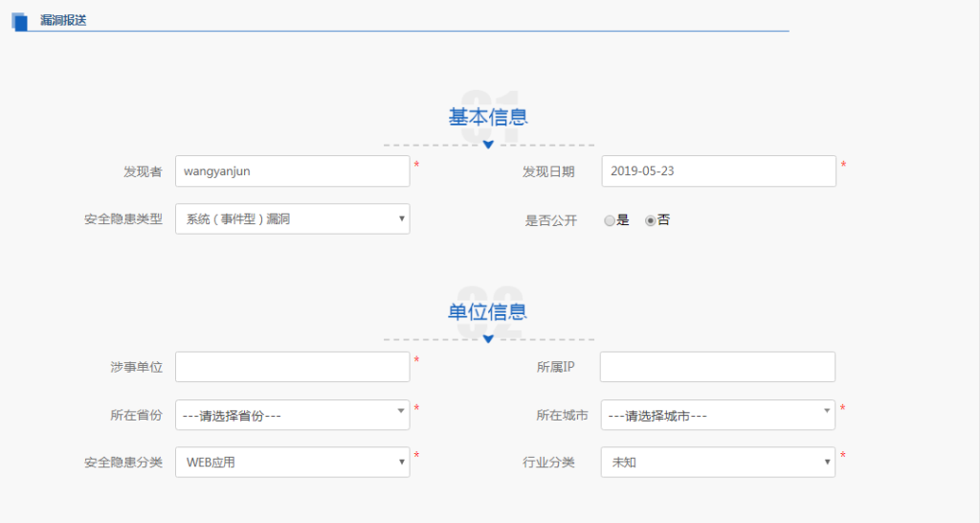Open the 行业分类 未知 dropdown

718,463
